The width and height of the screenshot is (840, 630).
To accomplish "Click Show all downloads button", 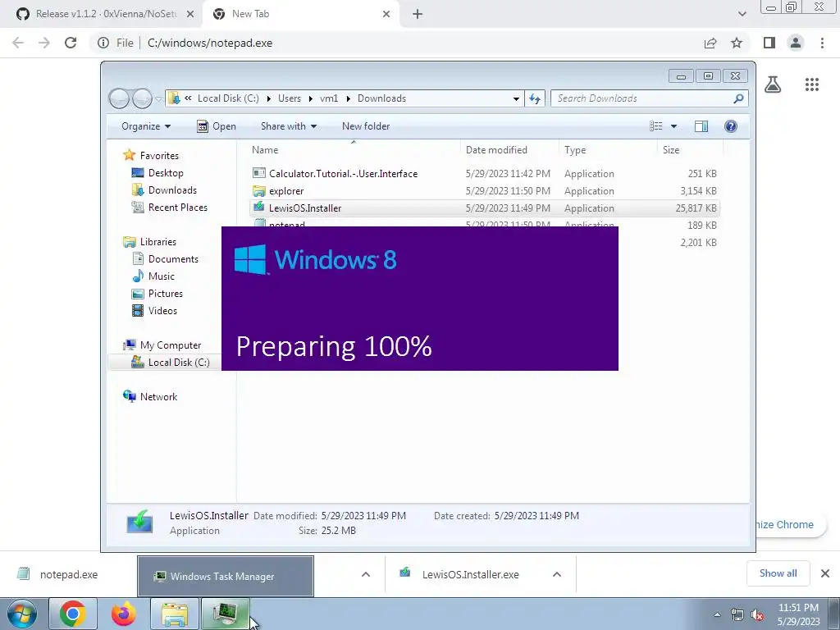I will coord(778,573).
